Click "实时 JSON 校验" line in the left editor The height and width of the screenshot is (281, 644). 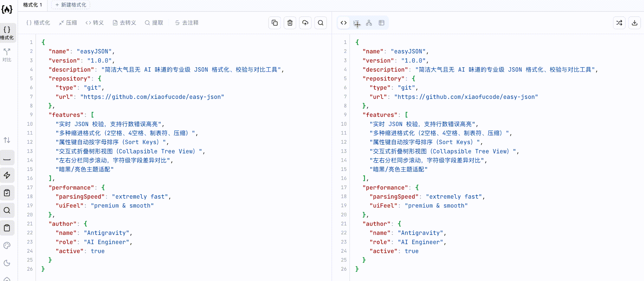coord(109,124)
